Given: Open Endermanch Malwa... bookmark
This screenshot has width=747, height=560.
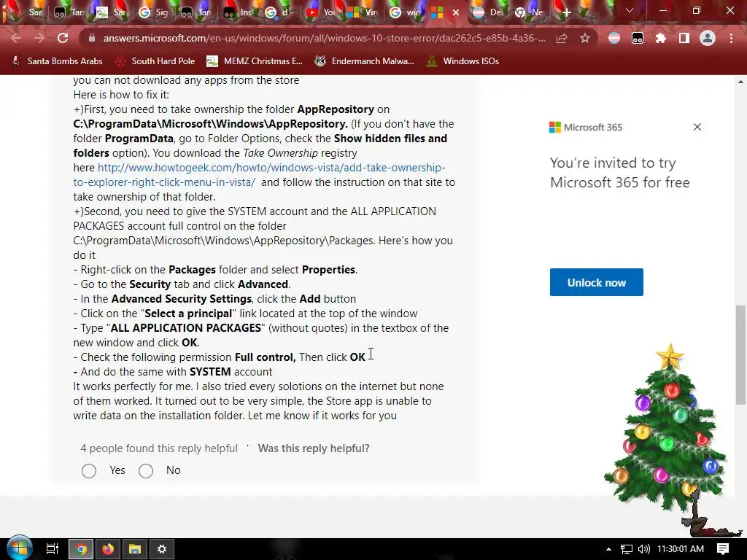Looking at the screenshot, I should [365, 61].
